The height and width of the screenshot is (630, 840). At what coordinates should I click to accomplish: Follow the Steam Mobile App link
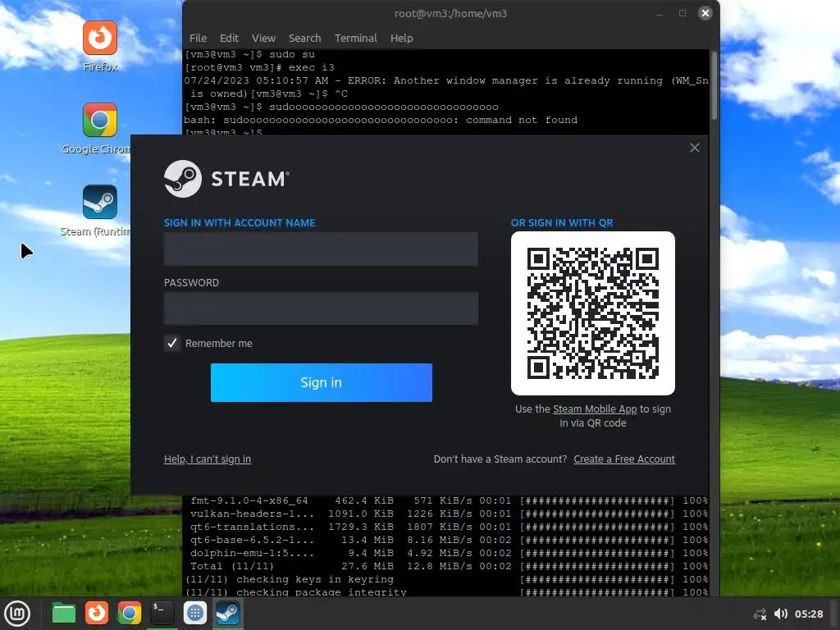coord(595,409)
